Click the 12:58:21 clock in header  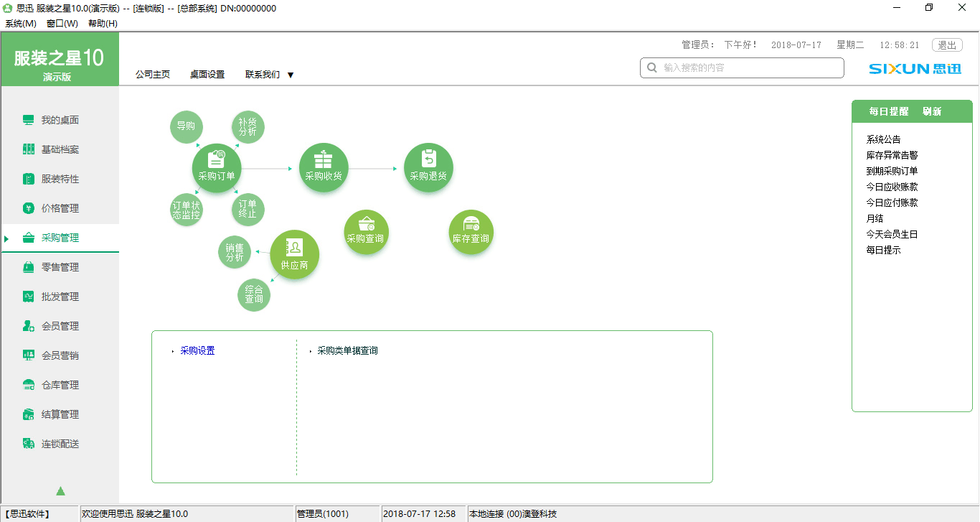pos(899,45)
